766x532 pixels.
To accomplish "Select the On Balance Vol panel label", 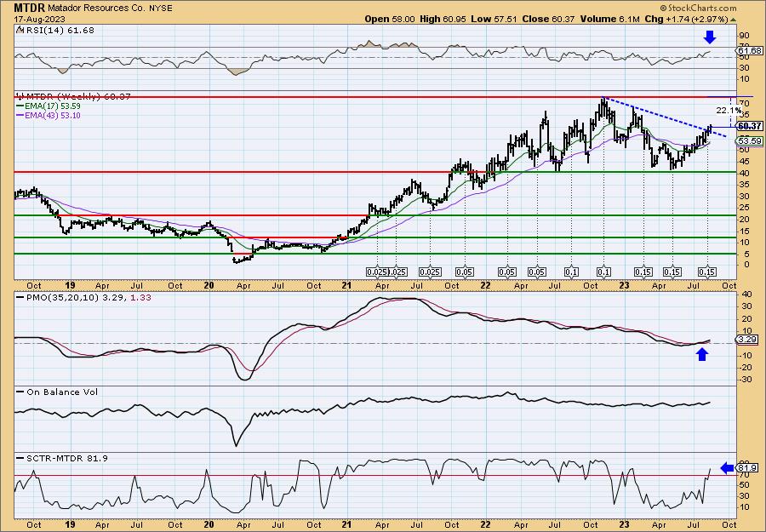I will click(x=57, y=392).
